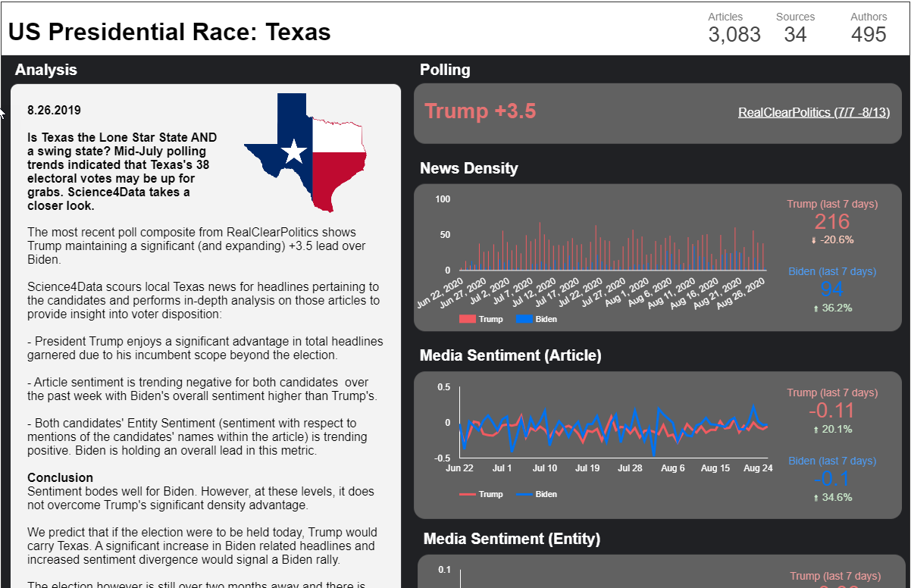The image size is (911, 588).
Task: Click the 'Jul 1' axis label in sentiment chart
Action: [x=502, y=468]
